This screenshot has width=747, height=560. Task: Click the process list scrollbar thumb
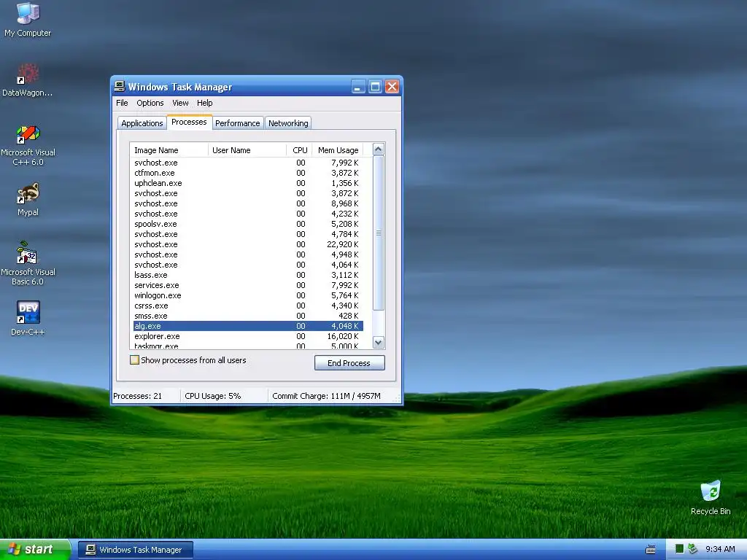379,233
